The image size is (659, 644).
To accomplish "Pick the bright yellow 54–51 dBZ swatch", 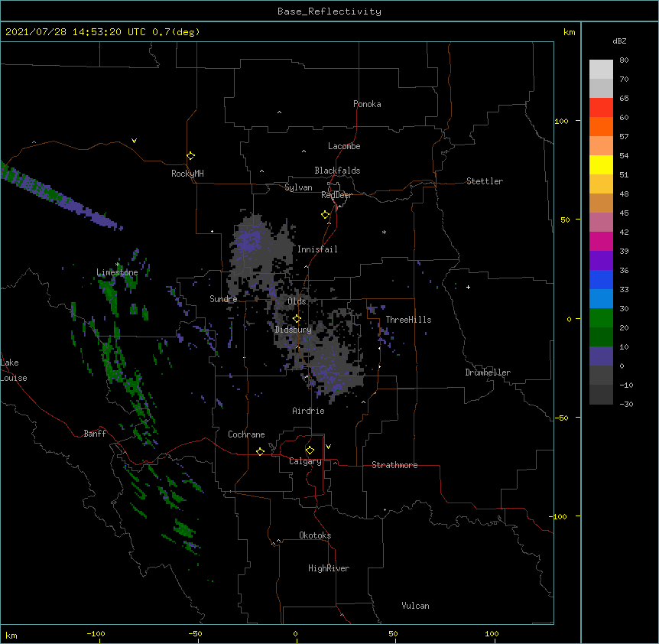I will pyautogui.click(x=601, y=164).
